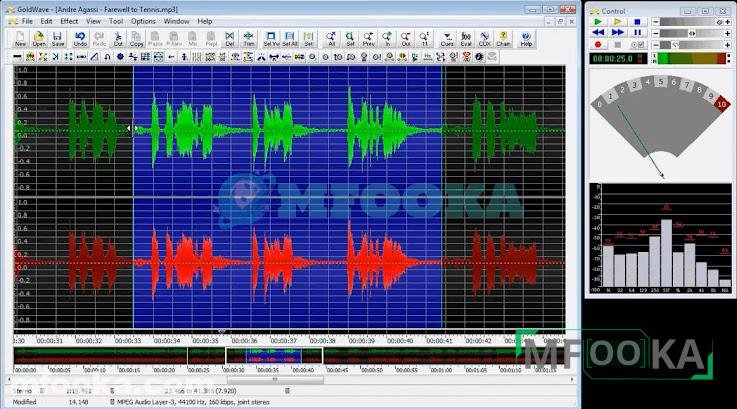
Task: Click the Sel All toolbar button
Action: (290, 38)
